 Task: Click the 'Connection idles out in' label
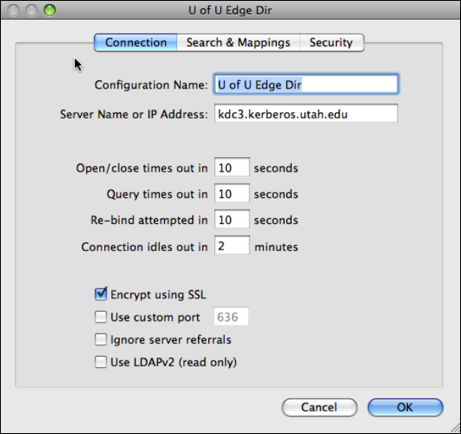(x=144, y=246)
